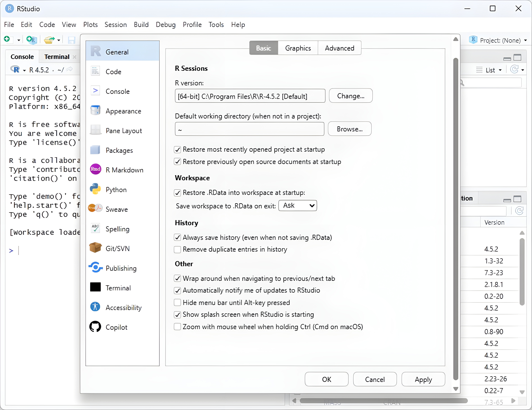Open the Tools menu

[216, 25]
